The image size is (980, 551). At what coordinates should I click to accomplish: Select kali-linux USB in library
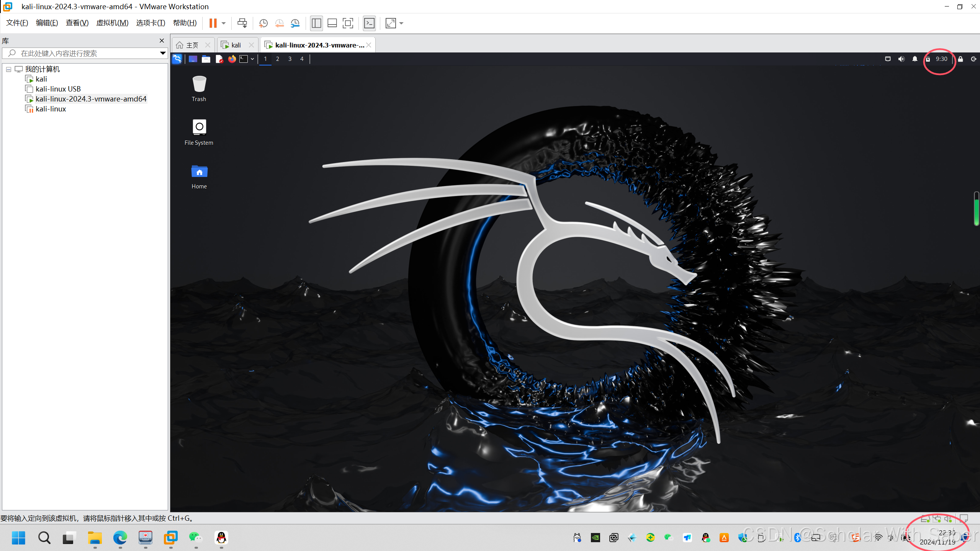pos(58,89)
